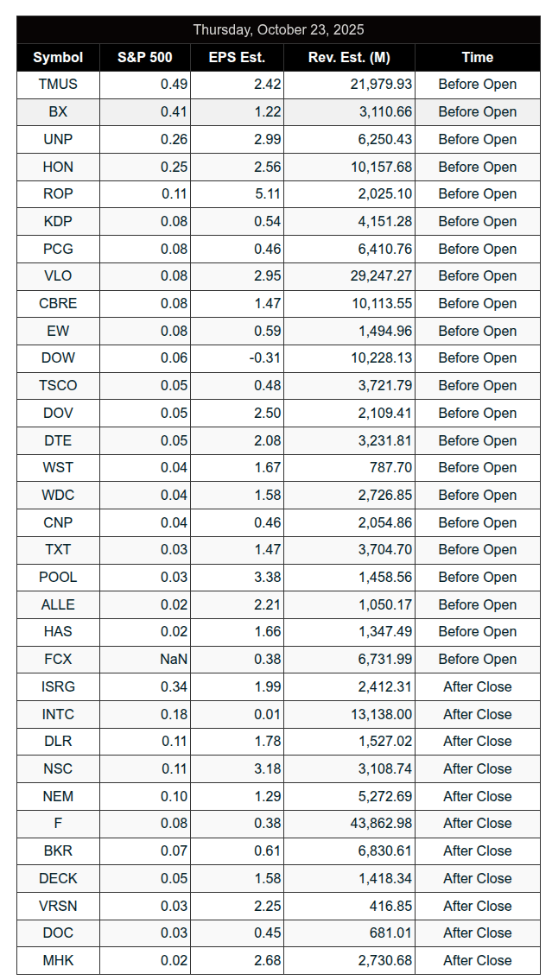This screenshot has height=980, width=552.
Task: Open the TMUS ticker symbol
Action: [58, 84]
